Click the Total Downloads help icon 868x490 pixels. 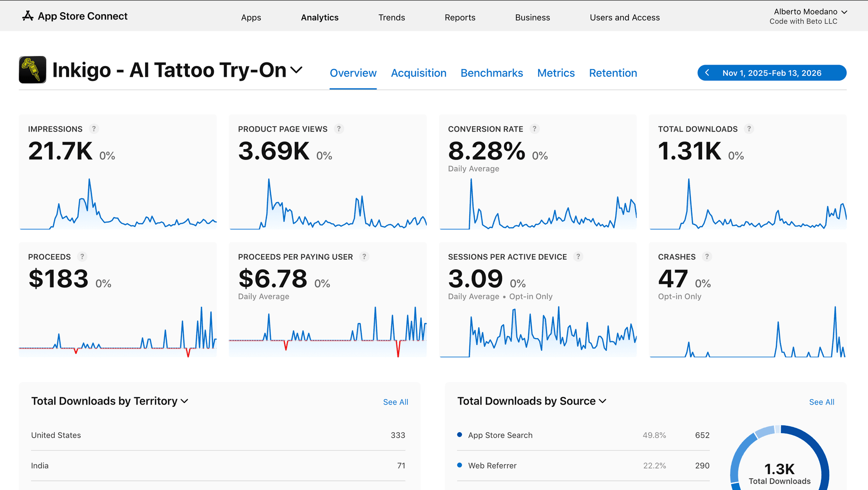click(749, 129)
